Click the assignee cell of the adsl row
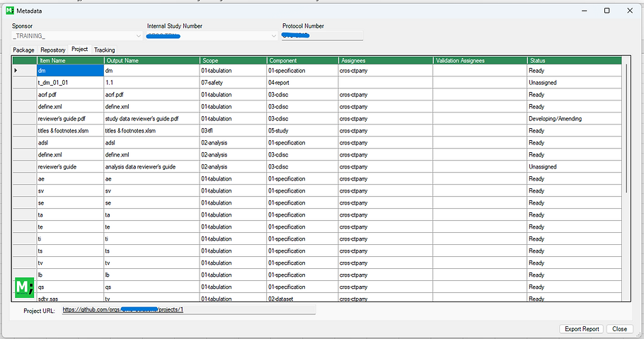This screenshot has height=339, width=644. [386, 142]
